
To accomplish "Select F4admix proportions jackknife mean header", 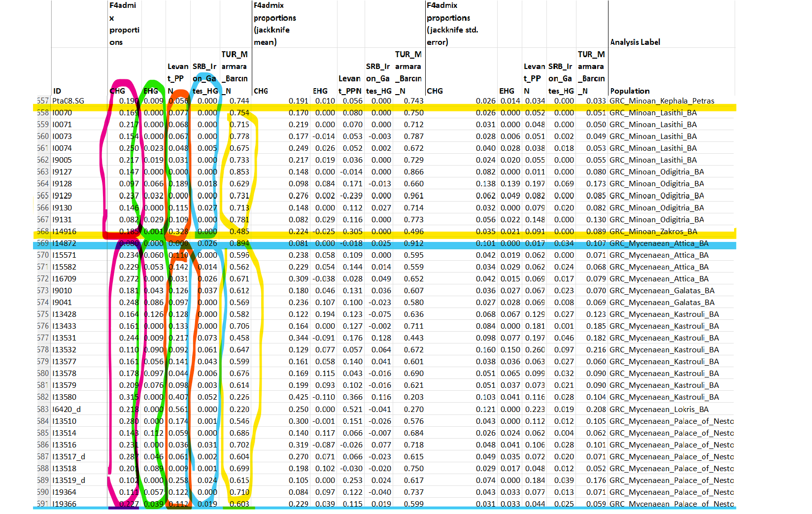I will [275, 24].
